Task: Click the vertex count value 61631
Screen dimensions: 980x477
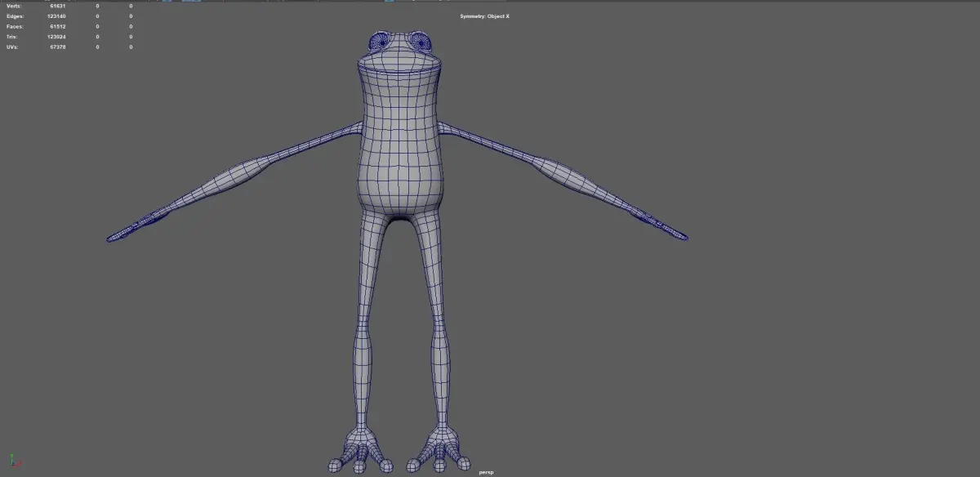Action: [x=57, y=6]
